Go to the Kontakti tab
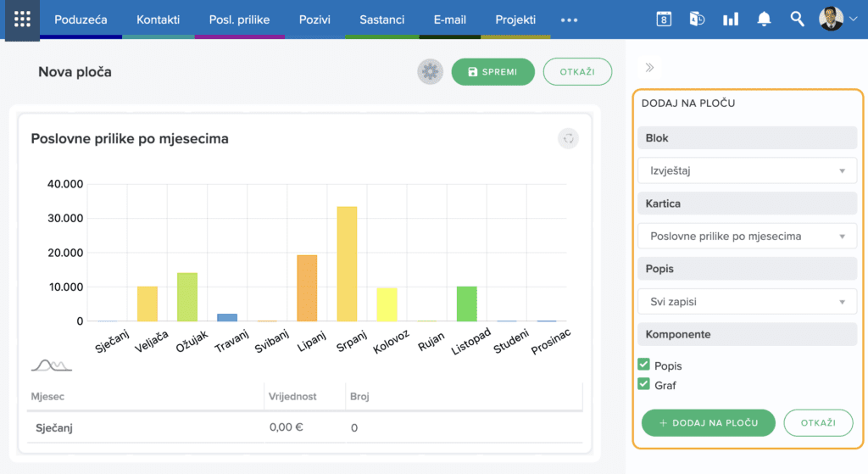Viewport: 868px width, 474px height. pos(159,20)
